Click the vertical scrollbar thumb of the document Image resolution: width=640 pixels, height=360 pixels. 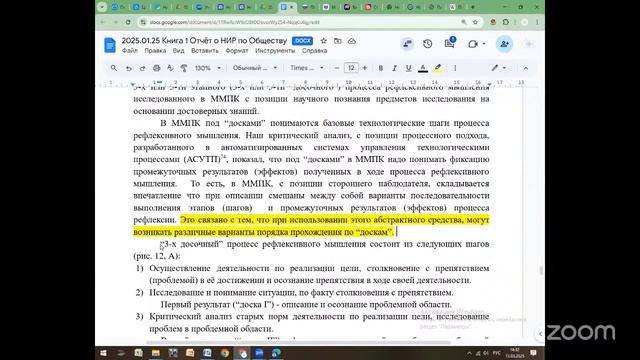click(541, 270)
